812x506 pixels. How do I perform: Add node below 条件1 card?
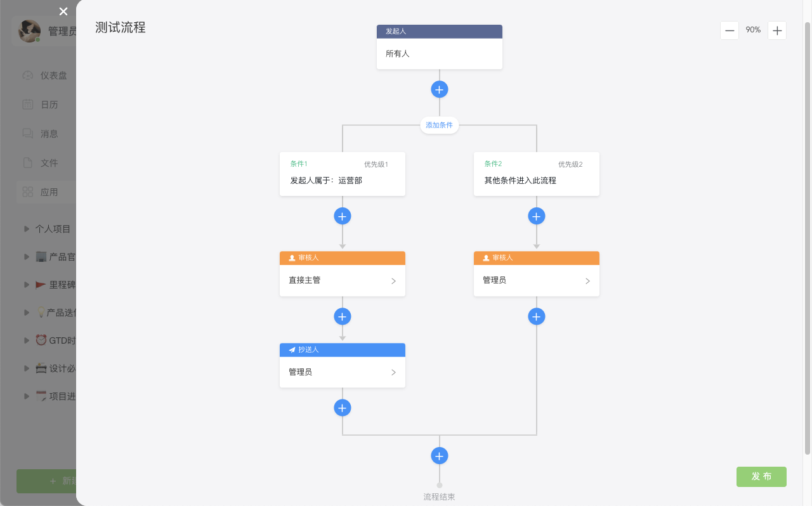click(x=343, y=216)
